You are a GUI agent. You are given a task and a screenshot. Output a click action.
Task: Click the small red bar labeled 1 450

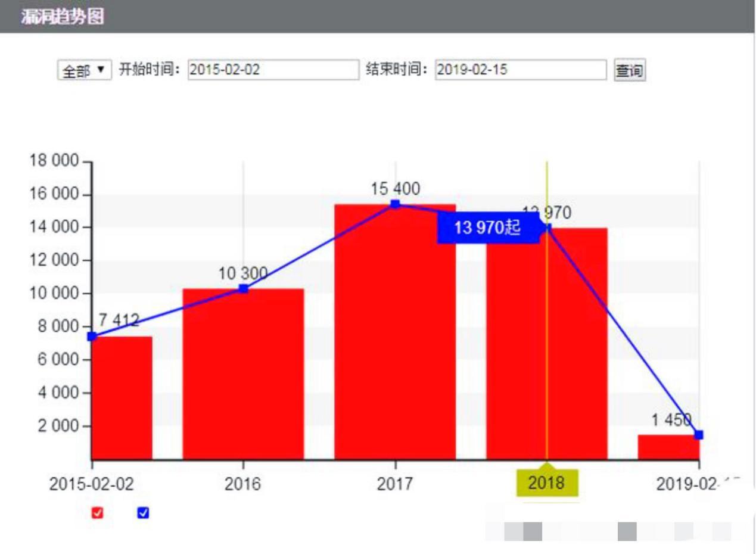point(668,447)
